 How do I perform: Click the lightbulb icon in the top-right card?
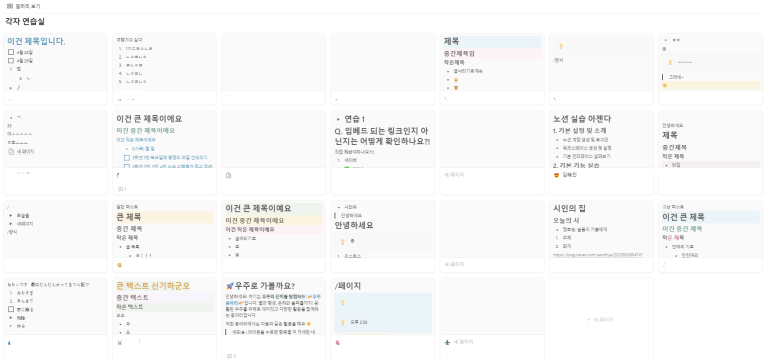[670, 62]
